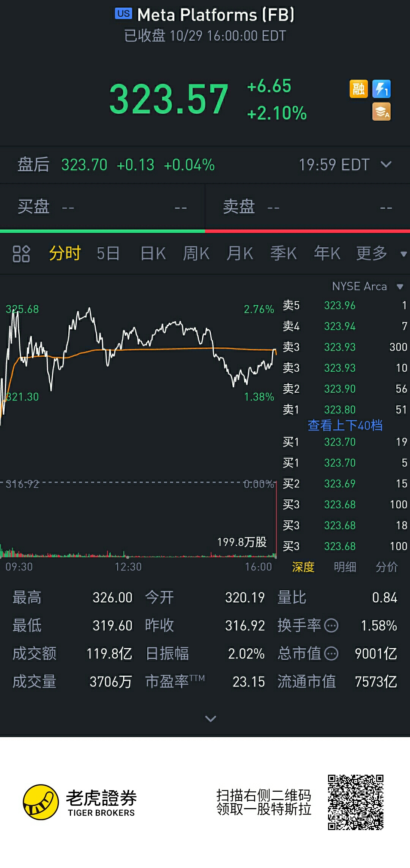Tap the Meta Platforms (FB) title
The height and width of the screenshot is (868, 410).
point(216,15)
